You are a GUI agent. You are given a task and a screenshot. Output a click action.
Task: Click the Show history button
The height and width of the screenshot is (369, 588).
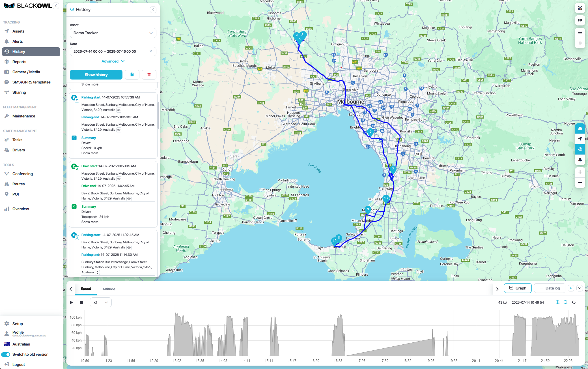click(x=96, y=75)
